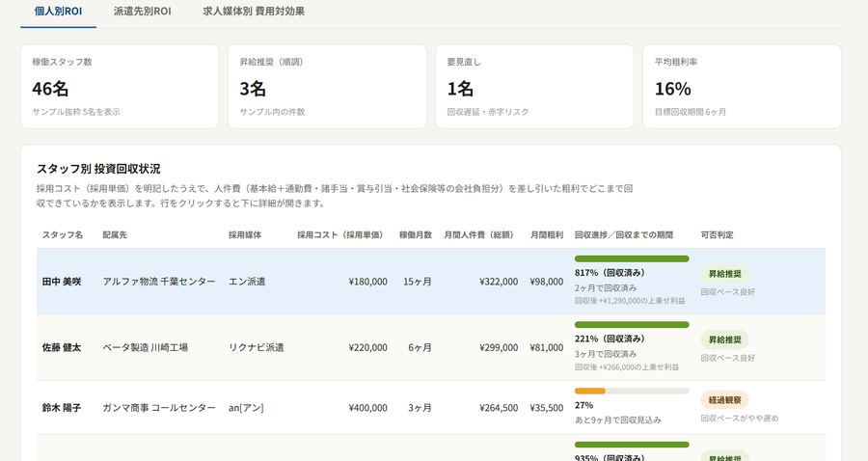Click the 採用媒体 column header

click(245, 234)
